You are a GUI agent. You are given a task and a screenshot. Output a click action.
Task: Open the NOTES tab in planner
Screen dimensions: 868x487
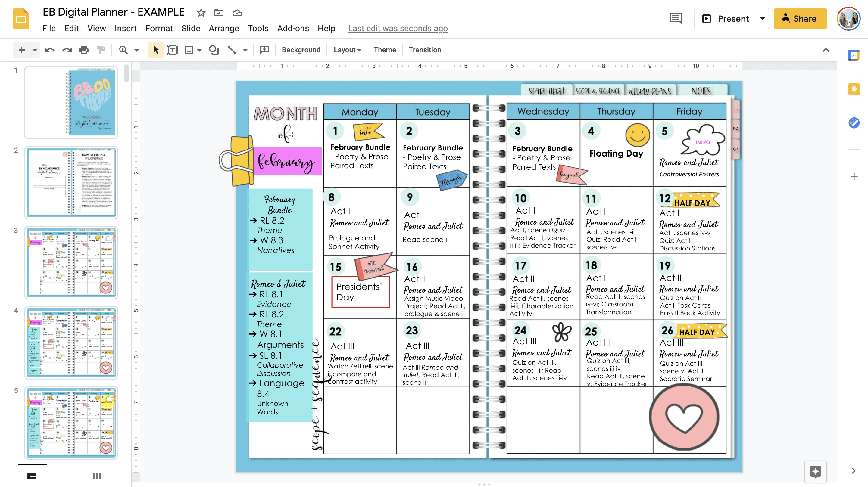pos(701,91)
